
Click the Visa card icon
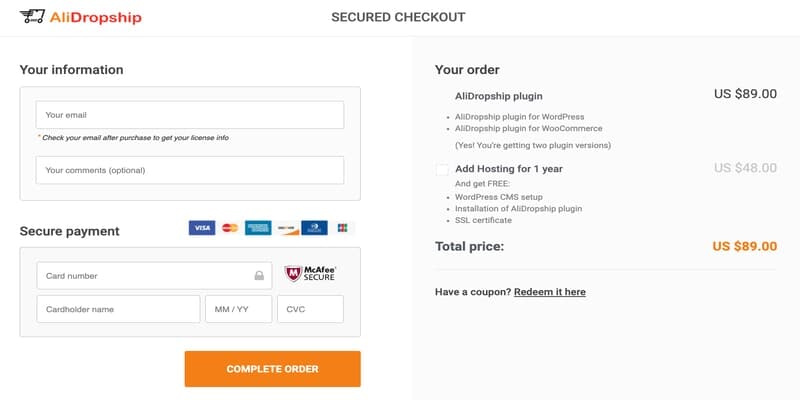pyautogui.click(x=202, y=228)
